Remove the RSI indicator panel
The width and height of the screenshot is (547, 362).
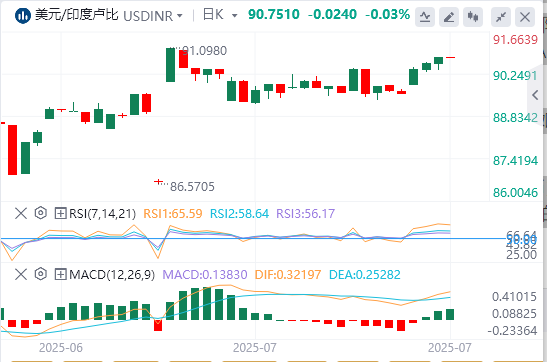[21, 213]
